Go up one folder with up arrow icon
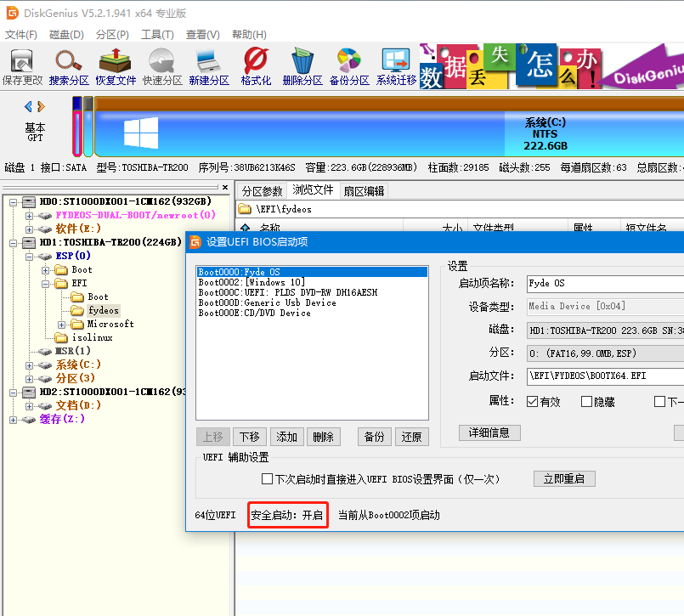Image resolution: width=684 pixels, height=616 pixels. [246, 228]
